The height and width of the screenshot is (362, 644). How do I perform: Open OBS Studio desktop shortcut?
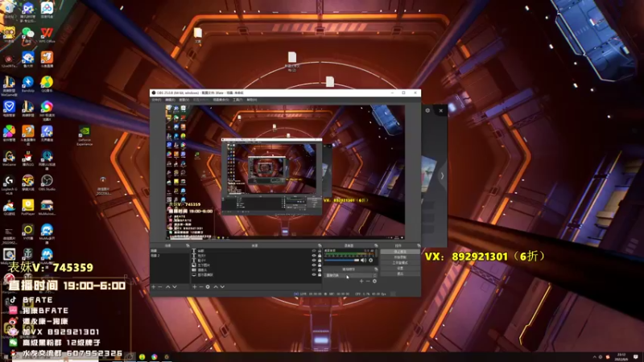coord(47,183)
